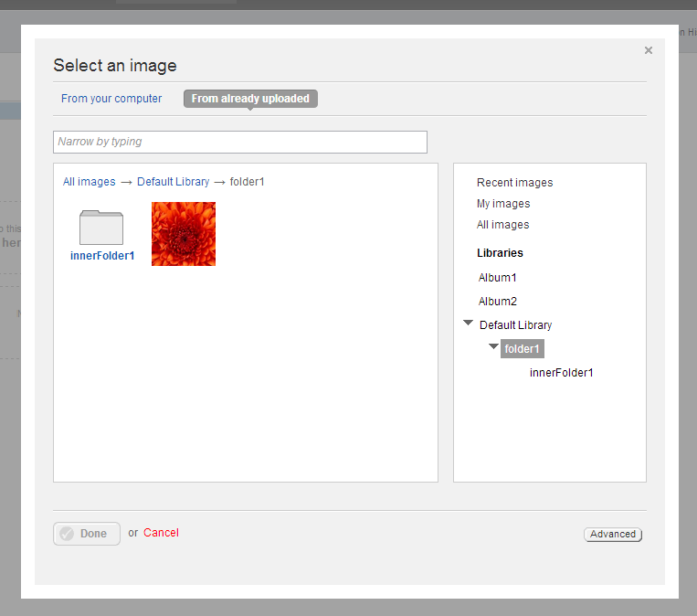Image resolution: width=697 pixels, height=616 pixels.
Task: Open My images in sidebar
Action: pyautogui.click(x=503, y=204)
